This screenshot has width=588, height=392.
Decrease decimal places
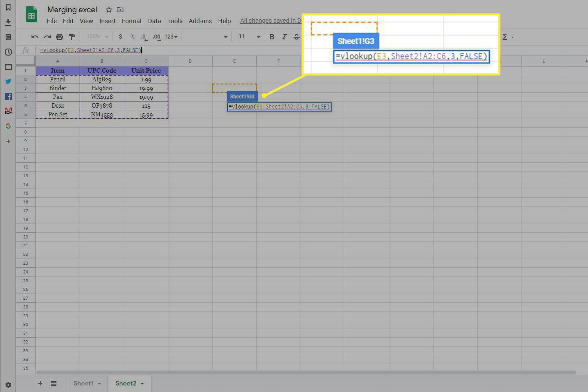[x=143, y=37]
